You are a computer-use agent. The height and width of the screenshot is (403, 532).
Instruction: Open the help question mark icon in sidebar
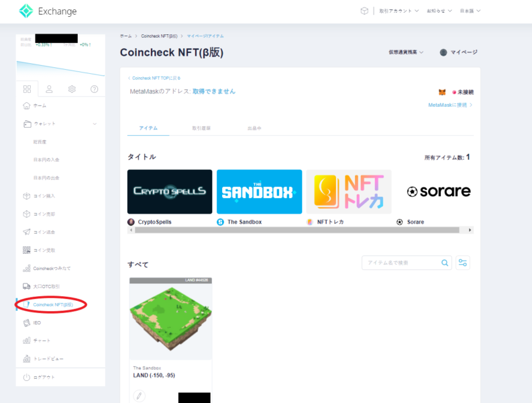coord(95,89)
